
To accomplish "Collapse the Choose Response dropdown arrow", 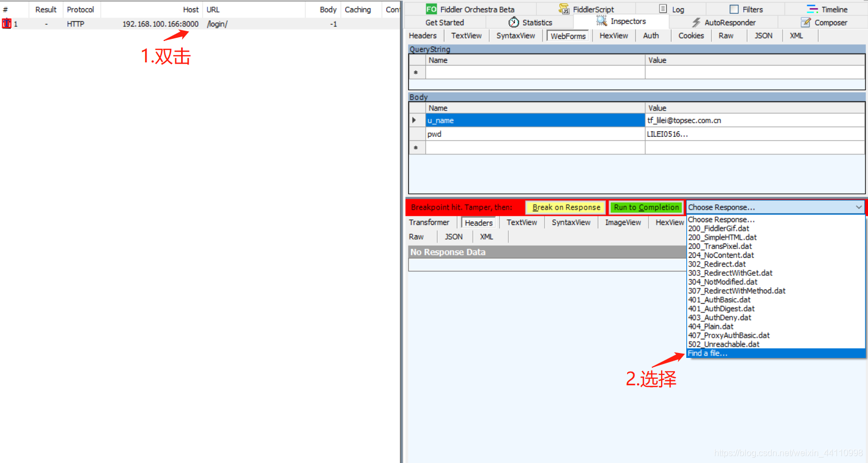I will [858, 207].
